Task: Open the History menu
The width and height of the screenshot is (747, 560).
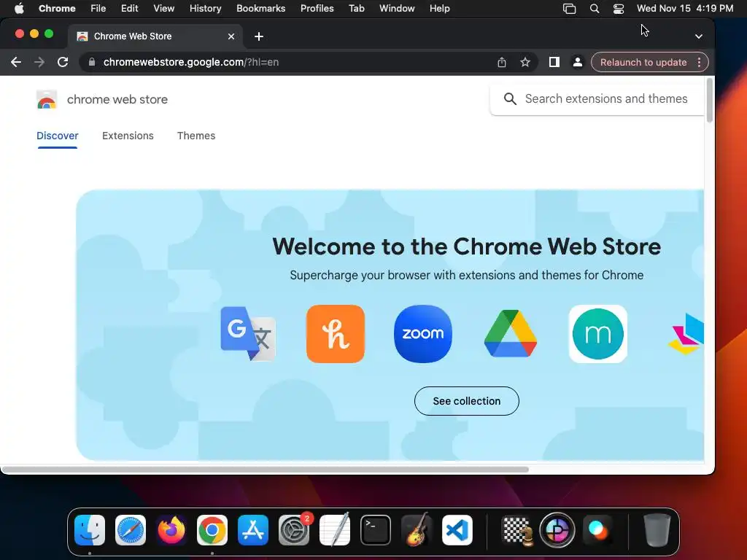Action: (x=205, y=8)
